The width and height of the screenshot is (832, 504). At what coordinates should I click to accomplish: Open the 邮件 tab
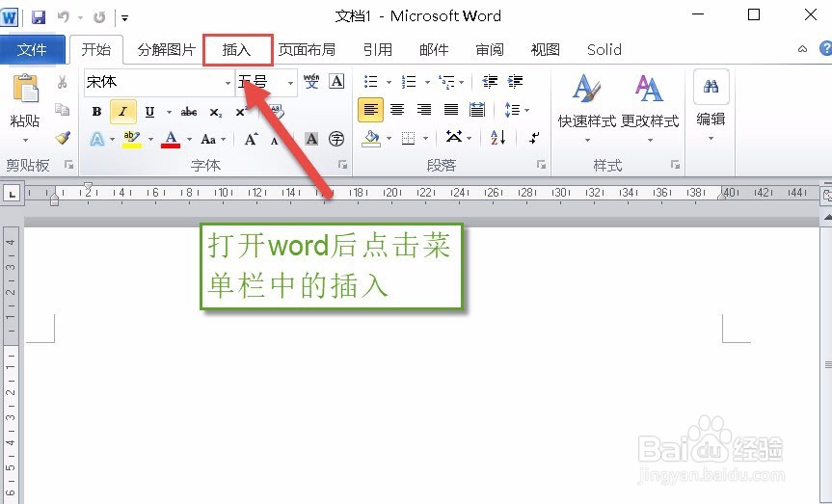click(x=434, y=50)
